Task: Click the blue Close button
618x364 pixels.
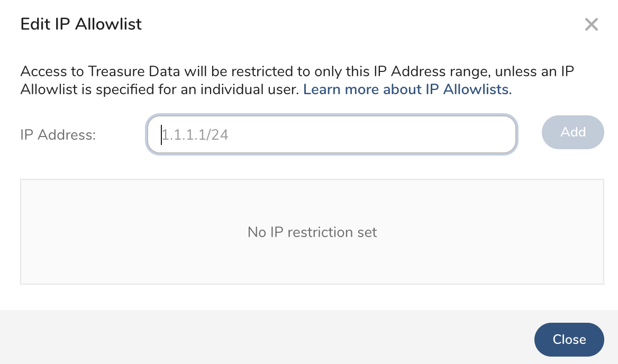Action: point(569,340)
